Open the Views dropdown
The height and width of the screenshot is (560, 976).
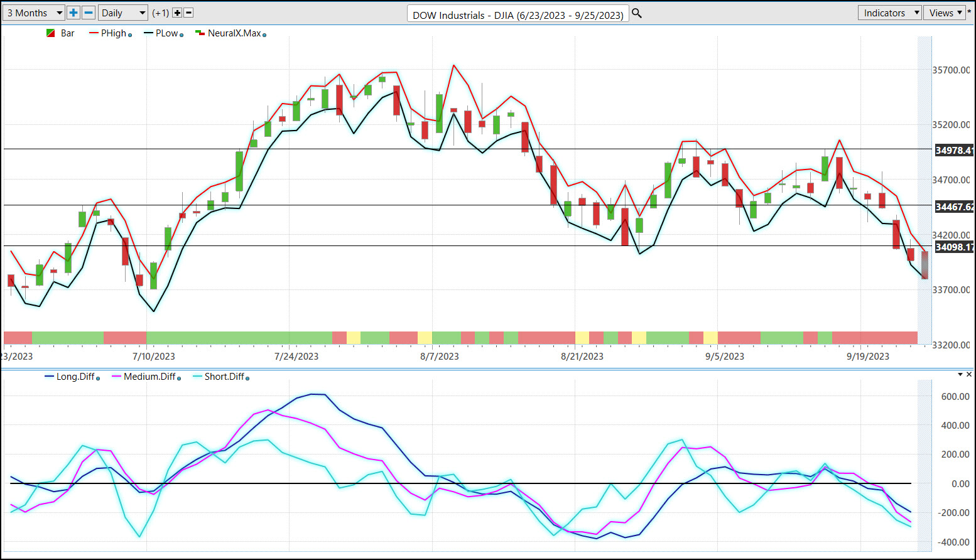[x=945, y=13]
